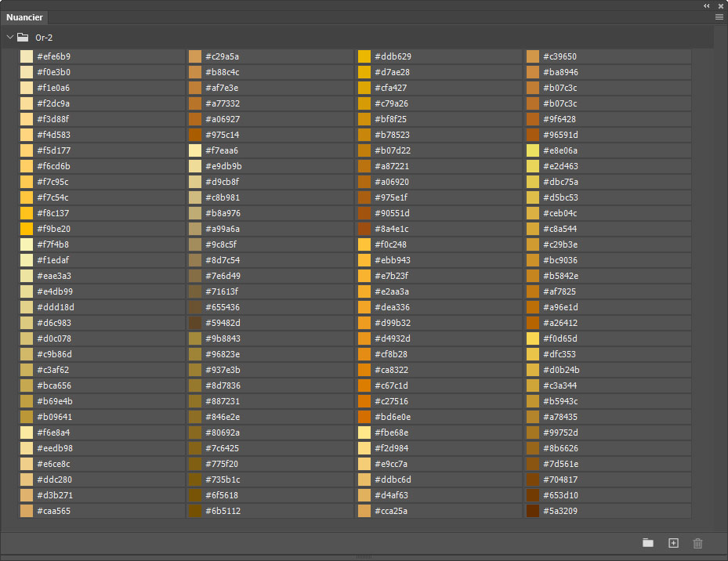The width and height of the screenshot is (728, 561).
Task: Select swatch #caa565
Action: tap(27, 511)
